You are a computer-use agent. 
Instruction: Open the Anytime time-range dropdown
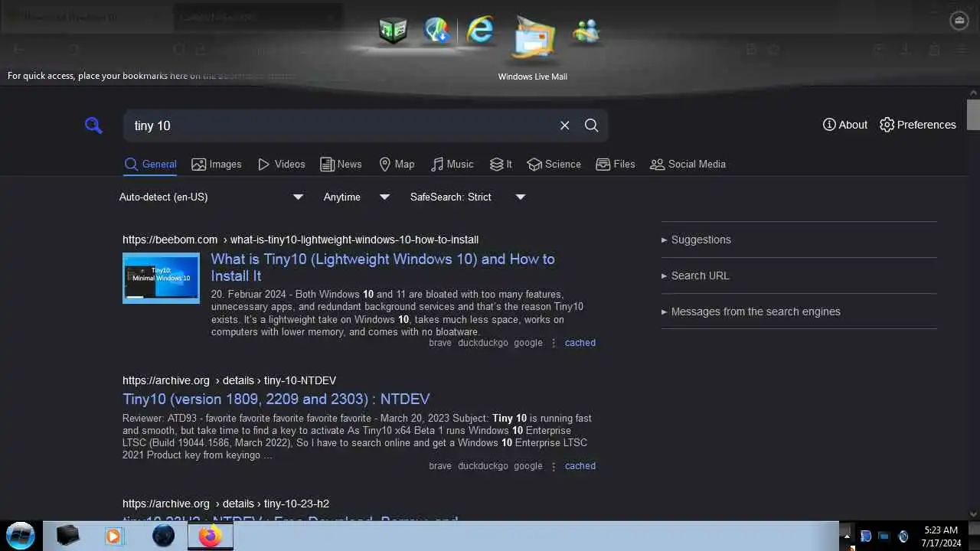coord(357,197)
